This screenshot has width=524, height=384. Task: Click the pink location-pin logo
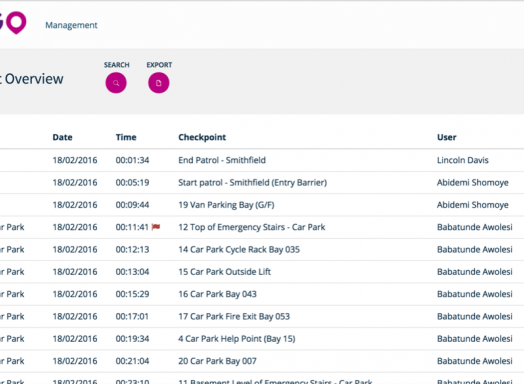tap(16, 22)
